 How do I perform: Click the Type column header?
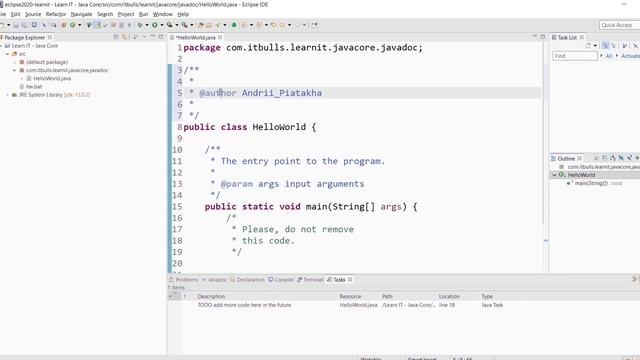[x=487, y=296]
